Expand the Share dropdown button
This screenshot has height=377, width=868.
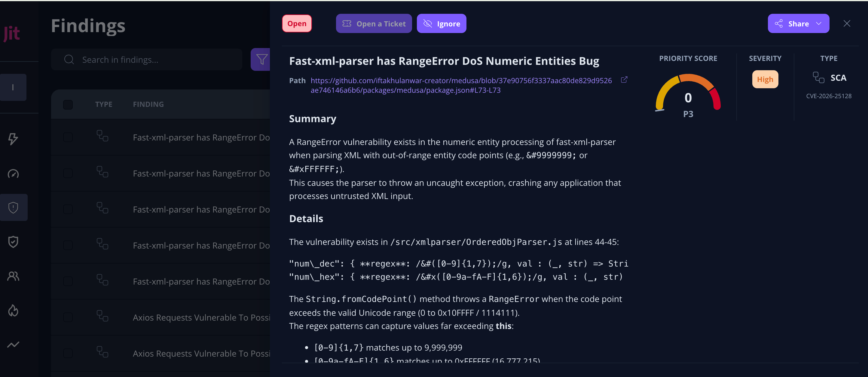tap(798, 23)
